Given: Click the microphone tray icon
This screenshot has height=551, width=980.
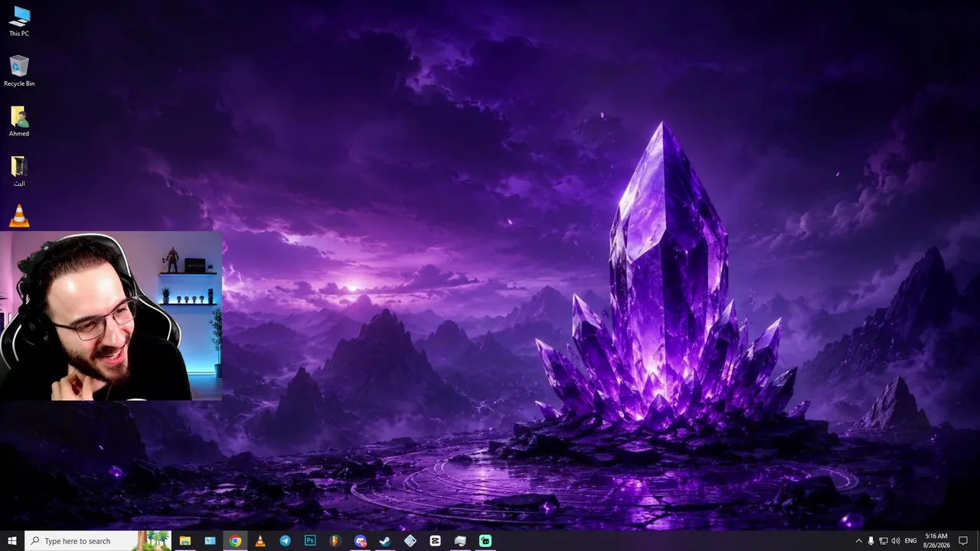Looking at the screenshot, I should [x=871, y=541].
